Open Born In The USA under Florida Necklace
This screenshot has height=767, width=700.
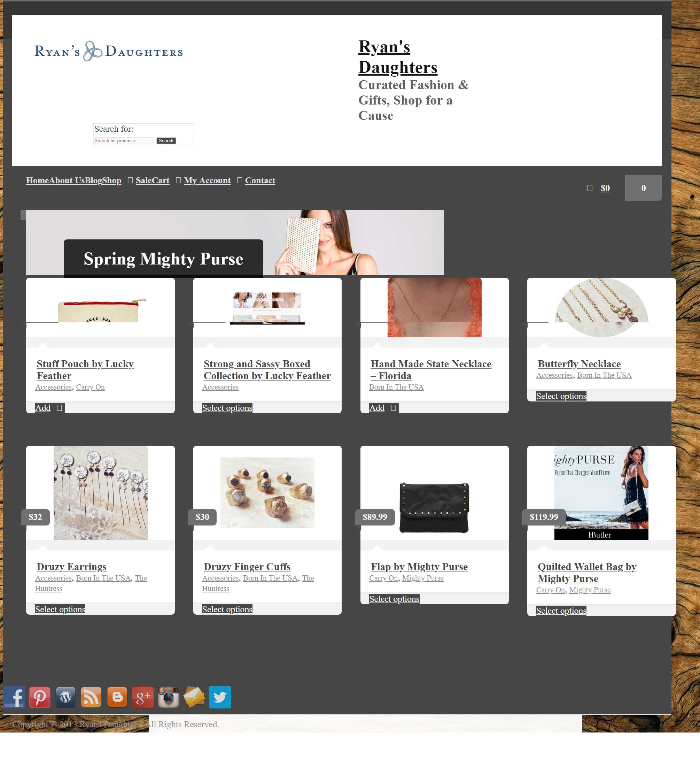click(396, 387)
